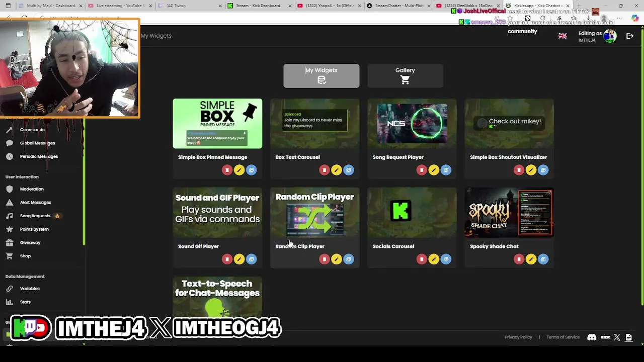Open the Alert Messages sidebar item
This screenshot has width=644, height=362.
coord(35,202)
